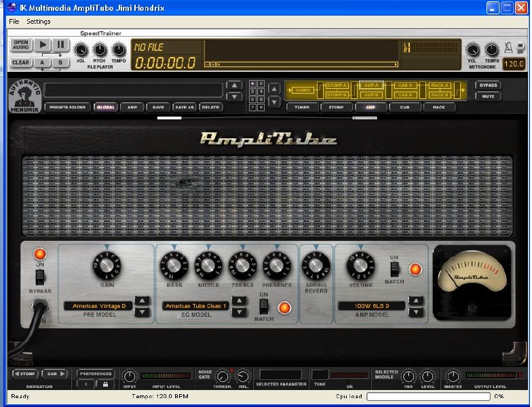The image size is (532, 407).
Task: Toggle the amp Bypass switch
Action: click(40, 277)
